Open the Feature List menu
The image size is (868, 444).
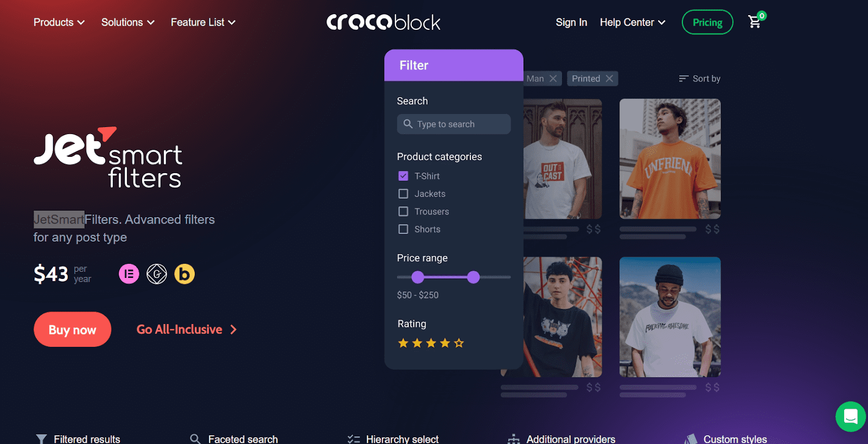203,22
